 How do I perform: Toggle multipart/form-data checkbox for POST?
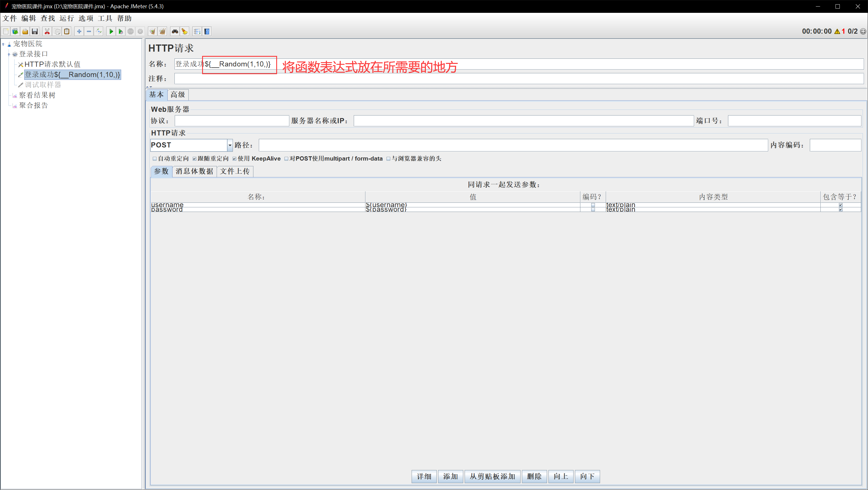[x=286, y=159]
